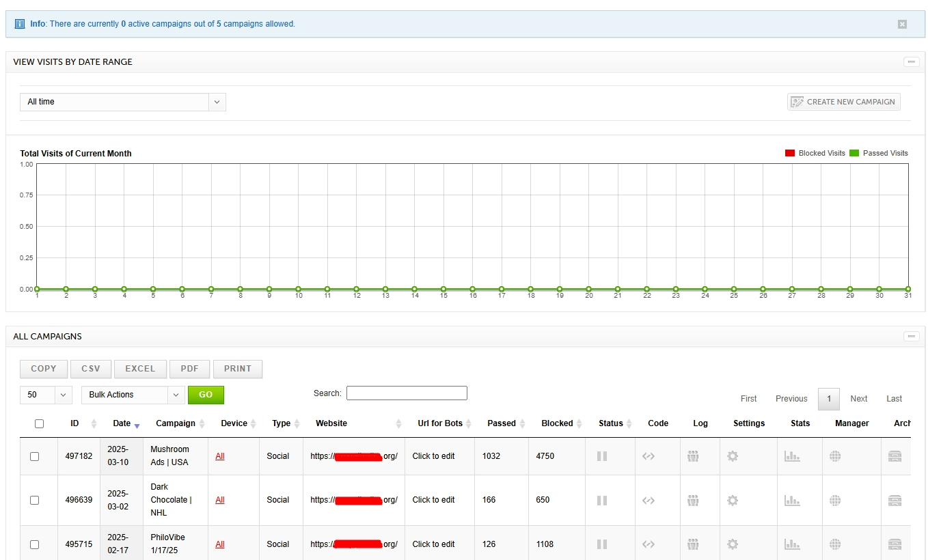This screenshot has height=560, width=928.
Task: Sort table by Passed column header
Action: click(x=502, y=423)
